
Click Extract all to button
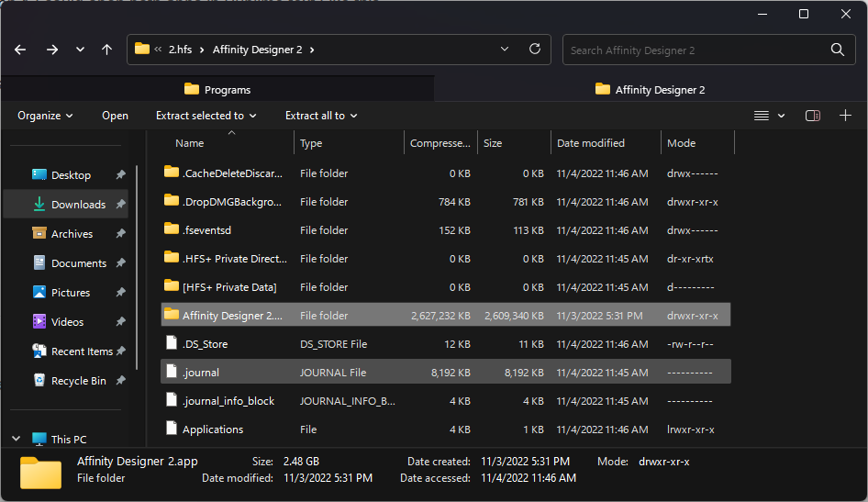click(x=321, y=116)
